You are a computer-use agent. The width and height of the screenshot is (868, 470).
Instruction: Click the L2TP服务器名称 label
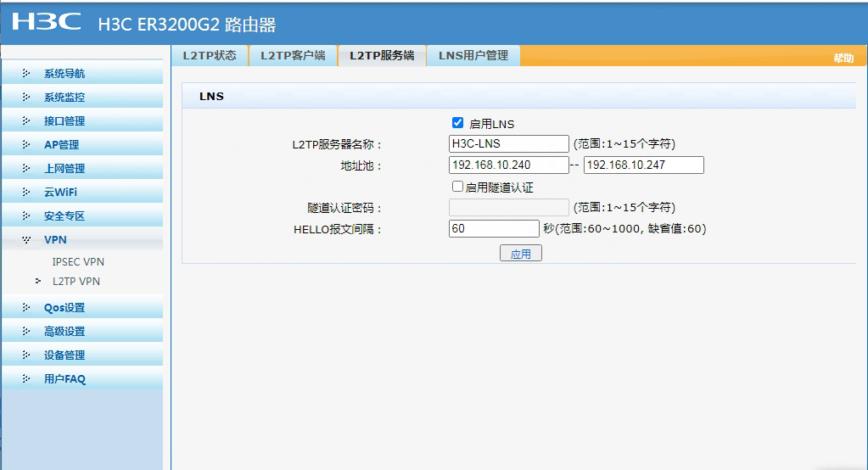[337, 145]
